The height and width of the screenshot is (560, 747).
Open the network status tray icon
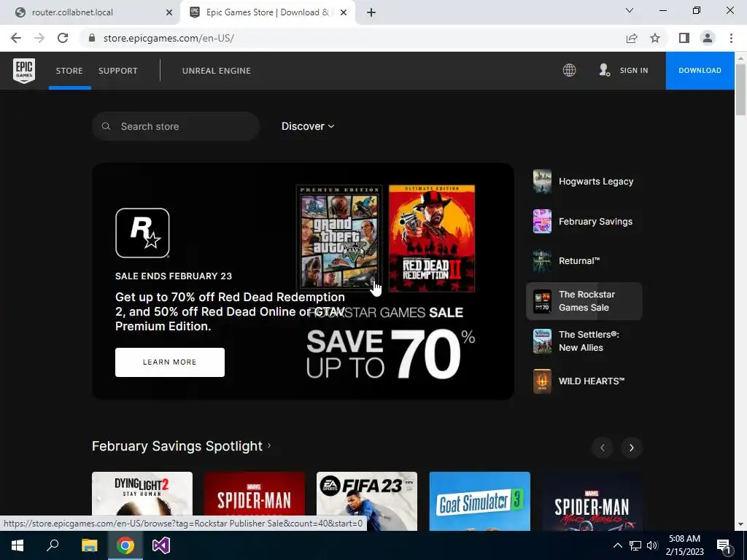click(635, 545)
